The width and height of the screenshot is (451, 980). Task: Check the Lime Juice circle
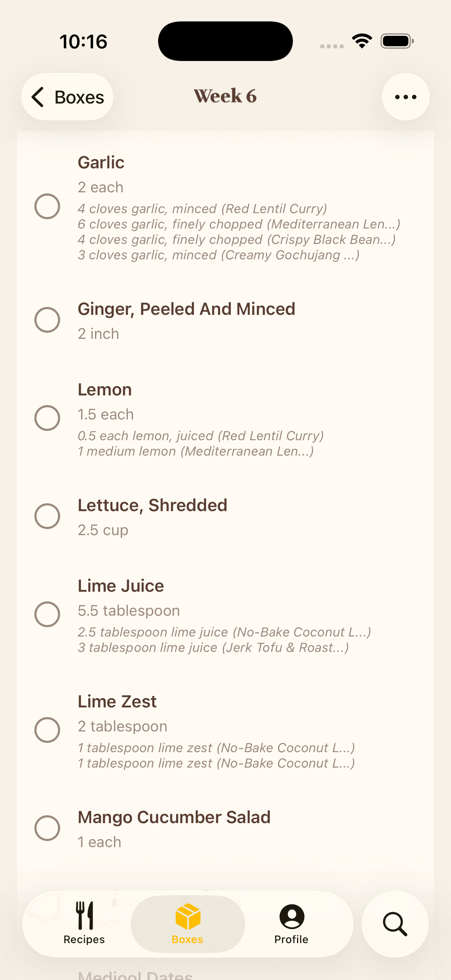point(48,614)
